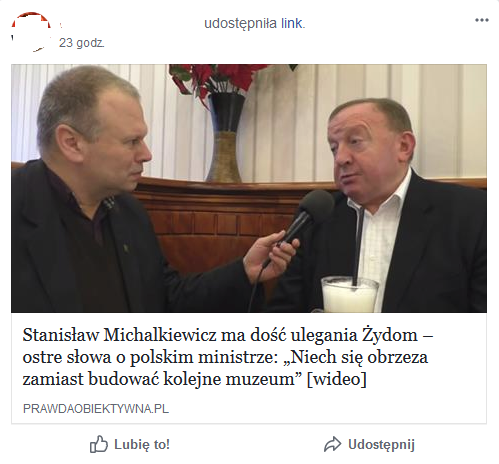Viewport: 499px width, 464px height.
Task: Open the interview photo preview
Action: tap(249, 188)
